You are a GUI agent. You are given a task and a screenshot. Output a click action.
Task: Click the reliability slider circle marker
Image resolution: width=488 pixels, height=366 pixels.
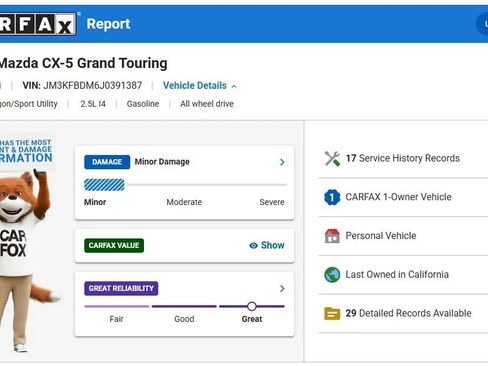point(252,306)
